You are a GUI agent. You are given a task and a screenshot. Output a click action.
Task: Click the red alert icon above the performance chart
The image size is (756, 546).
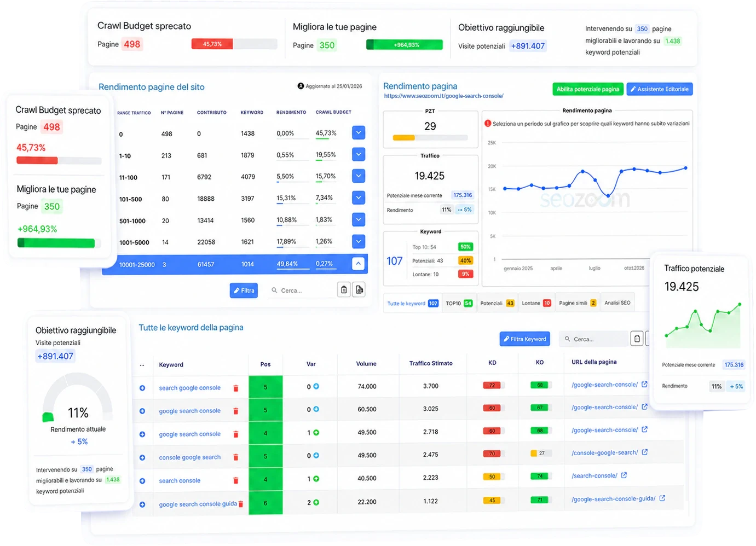488,124
